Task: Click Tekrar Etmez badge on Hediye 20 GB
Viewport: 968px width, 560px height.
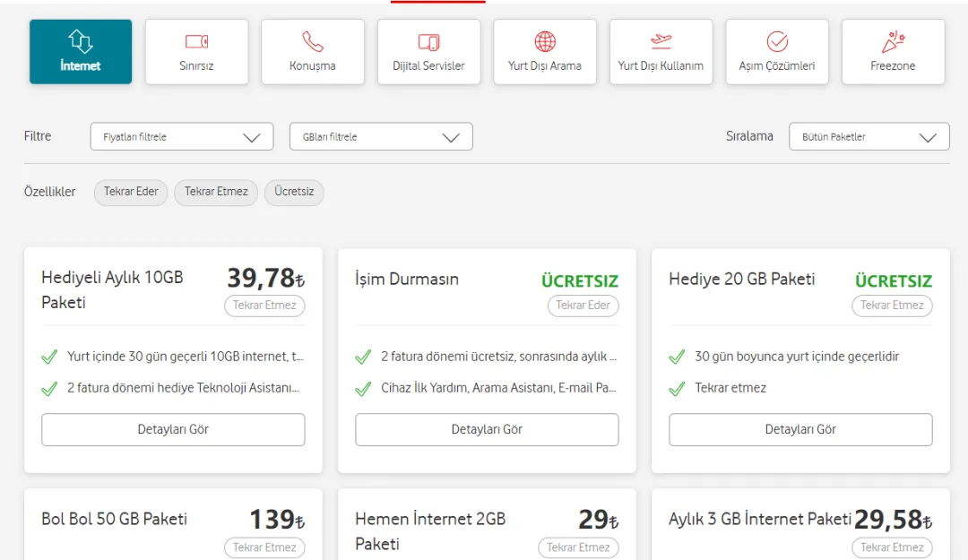Action: [x=892, y=306]
